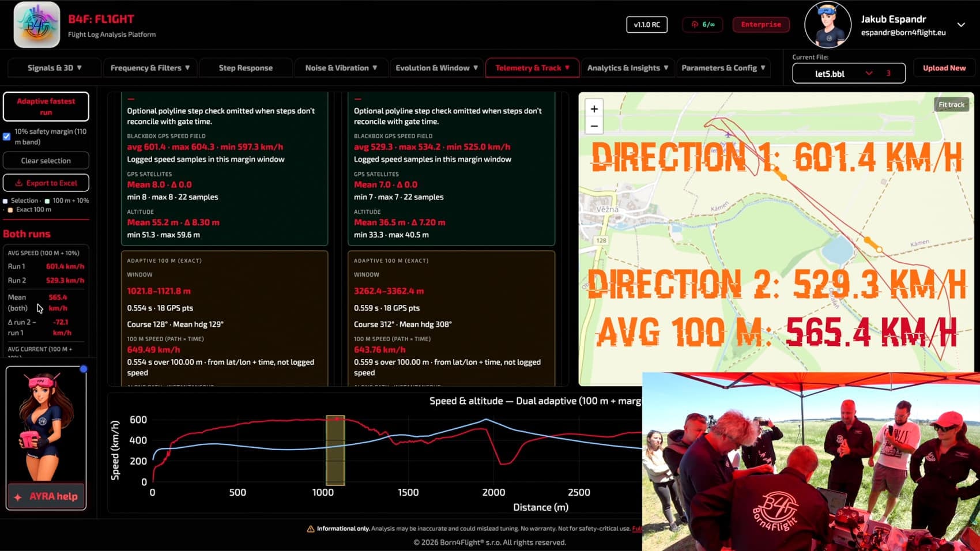Expand the user account menu chevron

point(961,25)
